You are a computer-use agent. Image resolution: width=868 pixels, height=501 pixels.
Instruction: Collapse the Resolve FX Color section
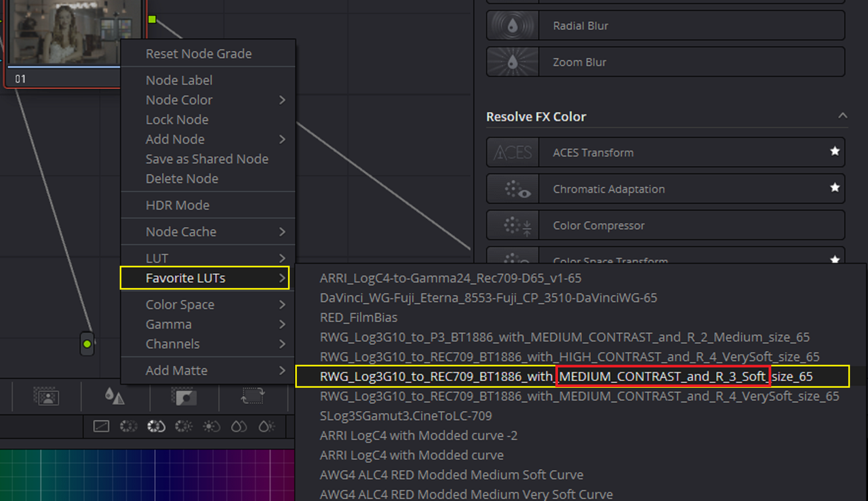click(x=842, y=116)
